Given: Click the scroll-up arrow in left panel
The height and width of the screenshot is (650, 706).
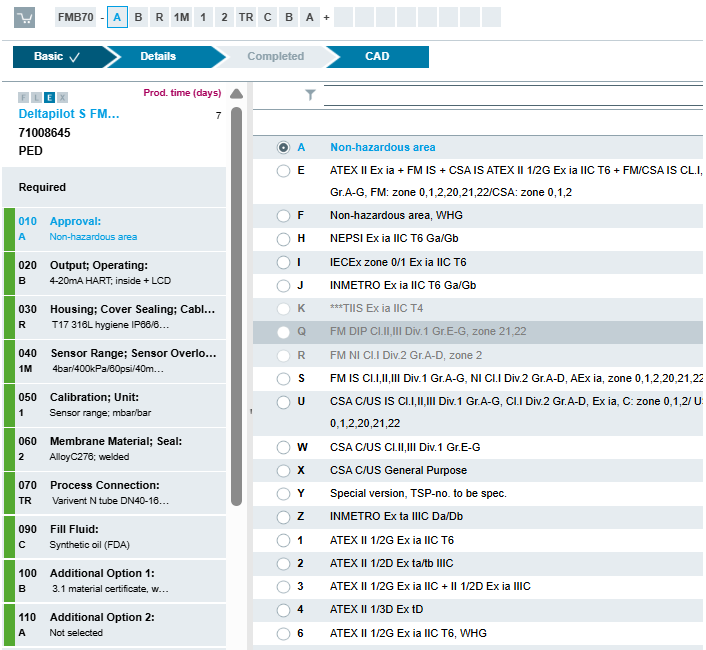Looking at the screenshot, I should click(x=236, y=94).
